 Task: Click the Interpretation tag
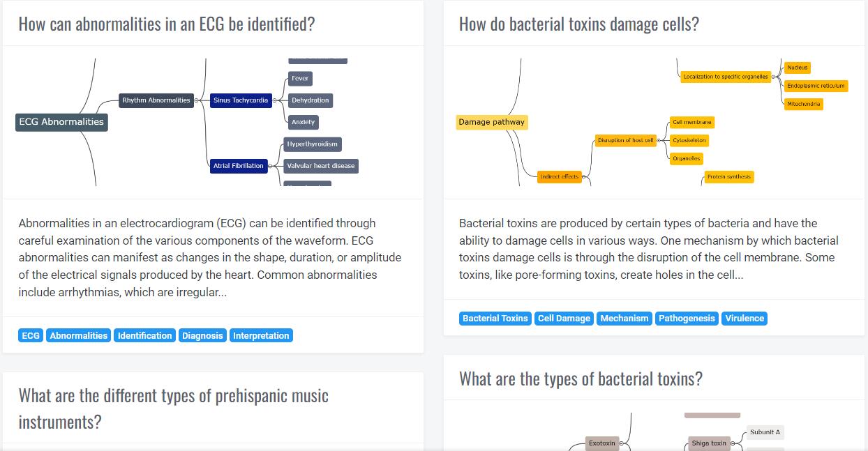pyautogui.click(x=261, y=335)
